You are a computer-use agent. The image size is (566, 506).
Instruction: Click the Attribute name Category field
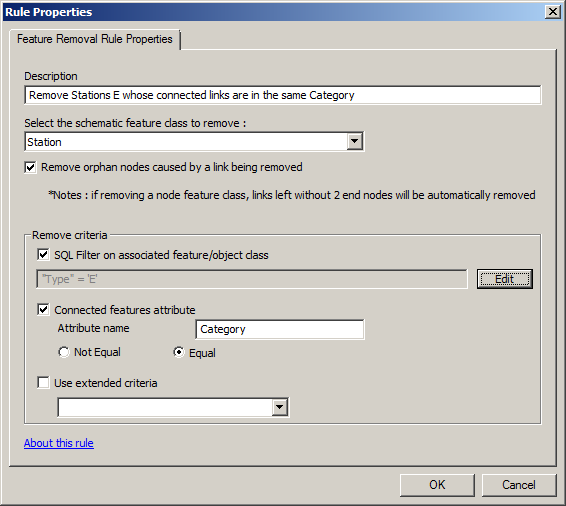[280, 329]
